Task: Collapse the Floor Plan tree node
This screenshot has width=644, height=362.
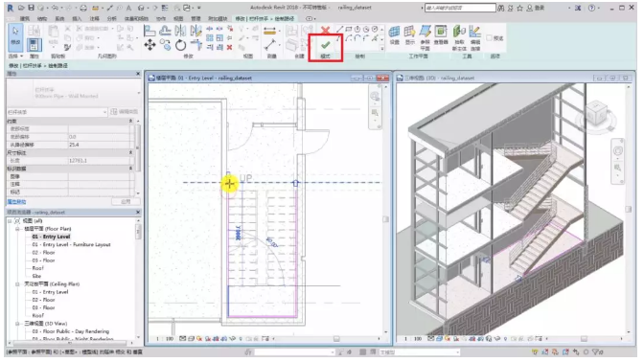Action: [x=17, y=229]
